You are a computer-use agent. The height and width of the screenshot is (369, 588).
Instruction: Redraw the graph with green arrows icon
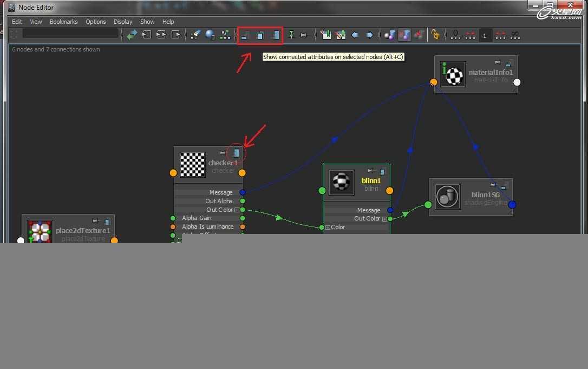pyautogui.click(x=132, y=35)
